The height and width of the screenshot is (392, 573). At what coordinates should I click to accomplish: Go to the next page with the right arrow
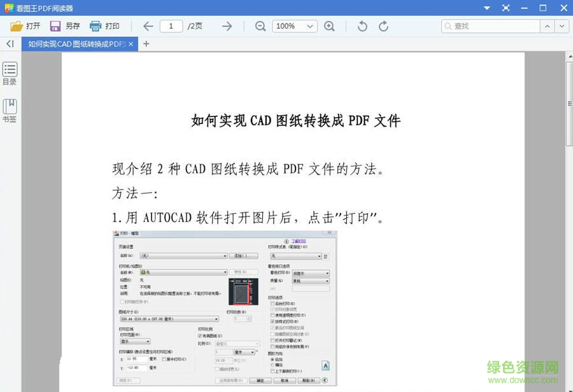[227, 26]
